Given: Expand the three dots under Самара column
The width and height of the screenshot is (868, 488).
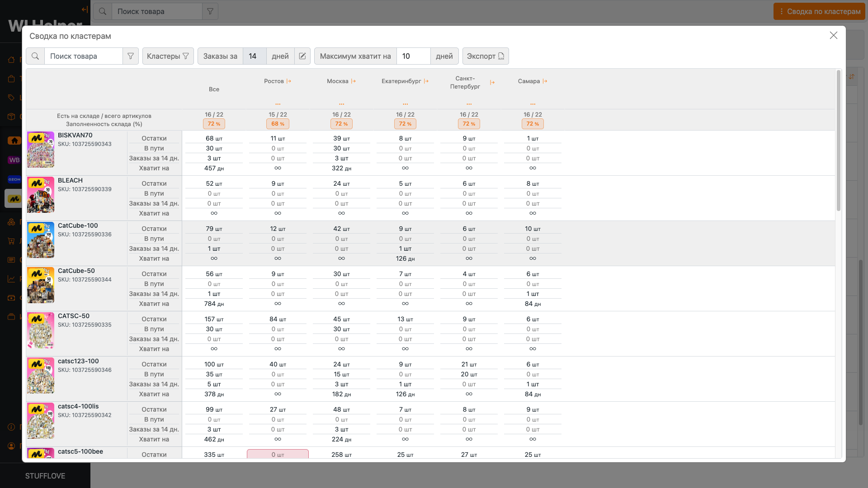Looking at the screenshot, I should coord(533,104).
